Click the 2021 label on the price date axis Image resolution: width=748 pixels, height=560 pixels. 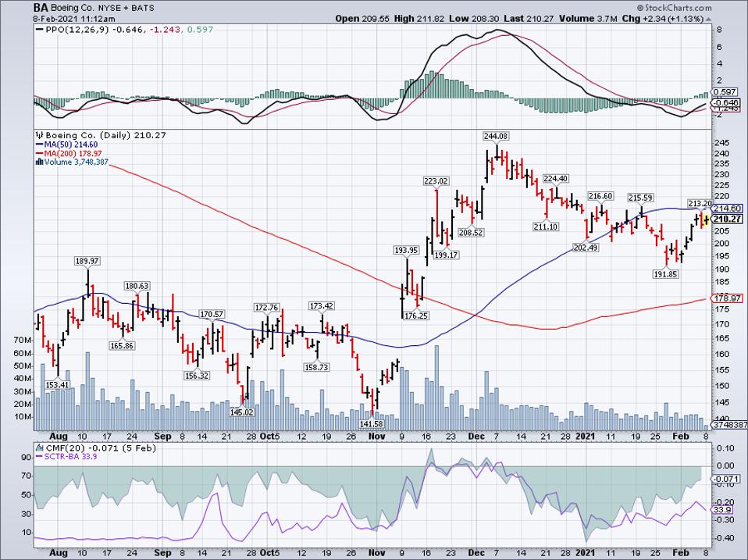point(586,436)
